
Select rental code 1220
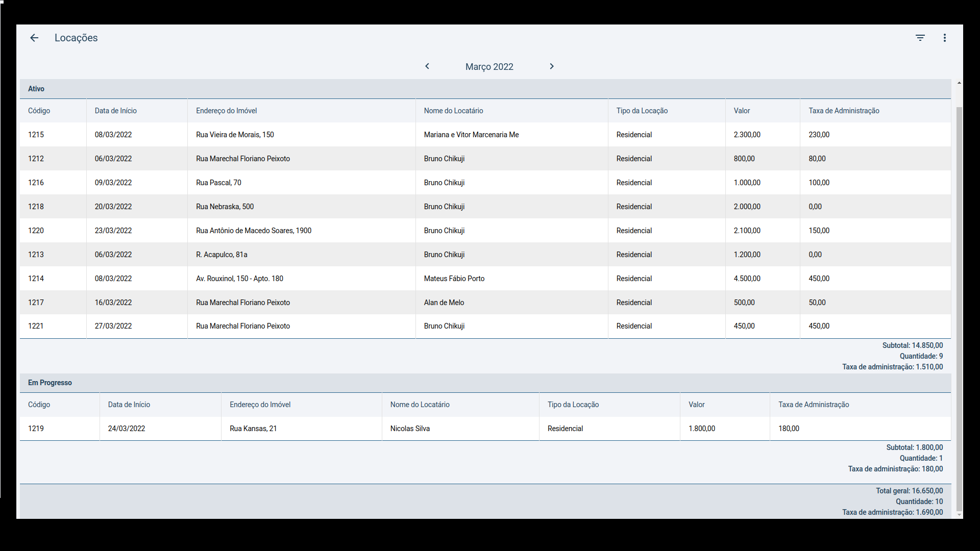[x=36, y=231]
